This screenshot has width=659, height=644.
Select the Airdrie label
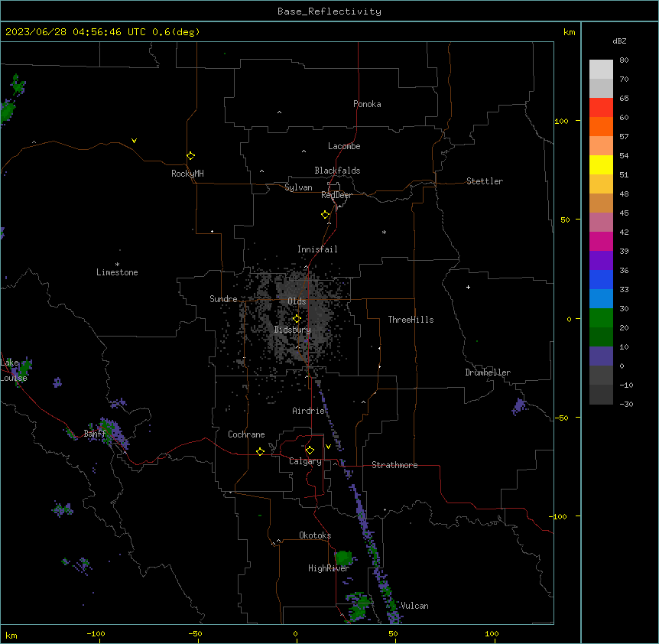[309, 411]
